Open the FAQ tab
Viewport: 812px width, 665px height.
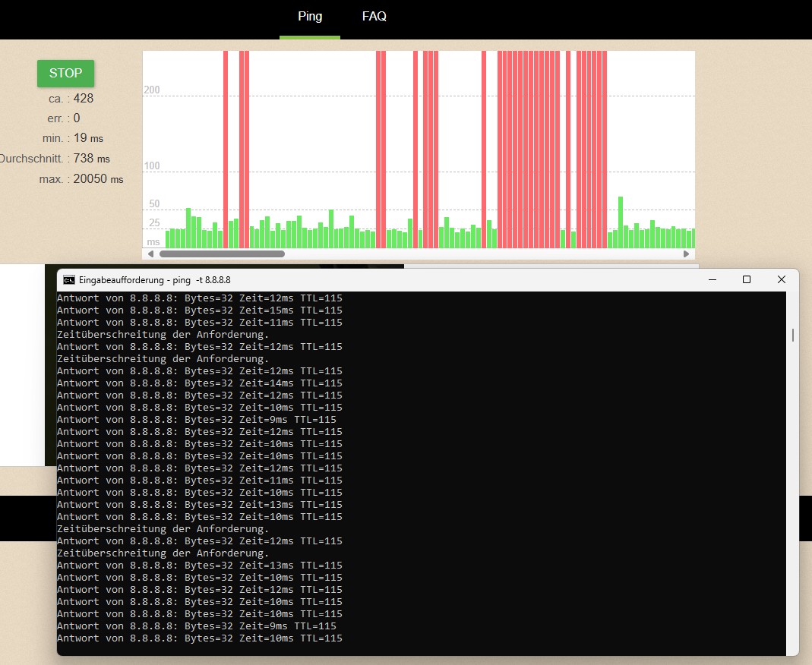pos(374,17)
